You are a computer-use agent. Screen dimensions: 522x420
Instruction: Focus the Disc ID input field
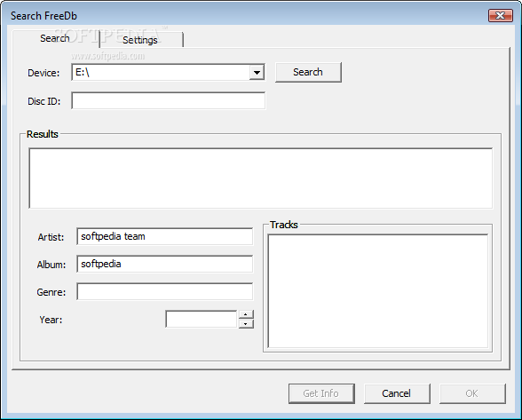[169, 100]
